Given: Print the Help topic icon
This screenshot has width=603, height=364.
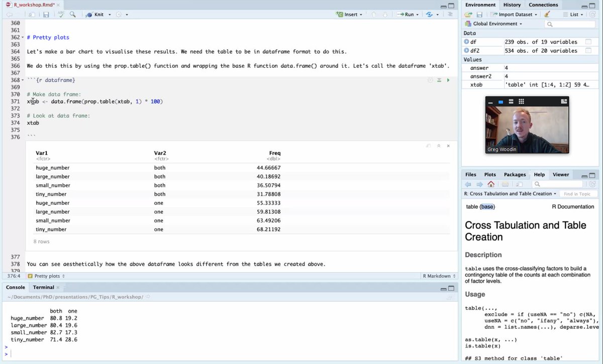Looking at the screenshot, I should tap(506, 184).
